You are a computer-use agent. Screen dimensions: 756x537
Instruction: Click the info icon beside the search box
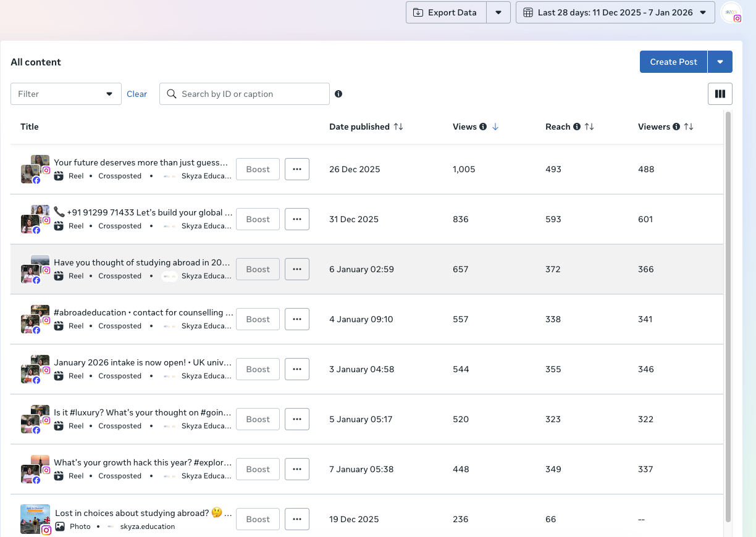coord(338,94)
